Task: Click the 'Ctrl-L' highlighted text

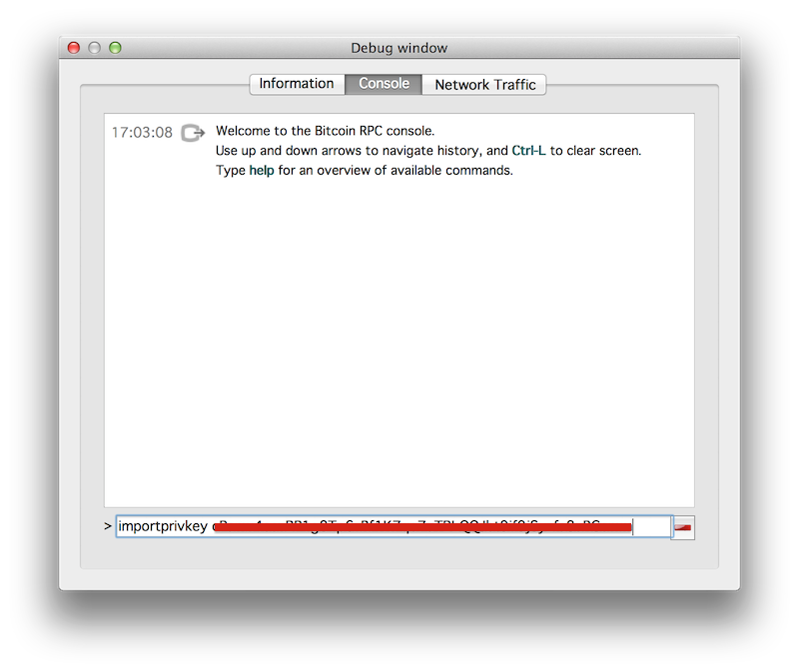Action: [528, 151]
